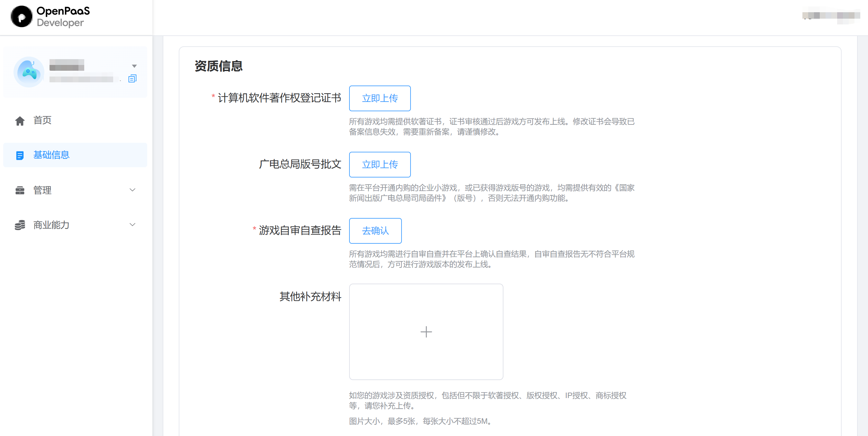The image size is (868, 436).
Task: Click hint text starting with 需在平台开通内购
Action: click(492, 193)
